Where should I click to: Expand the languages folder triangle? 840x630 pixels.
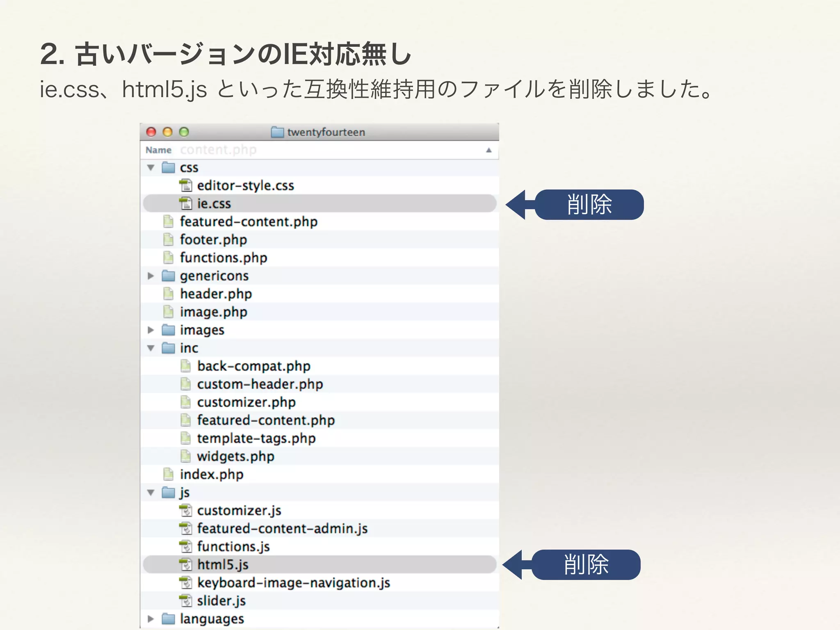151,619
